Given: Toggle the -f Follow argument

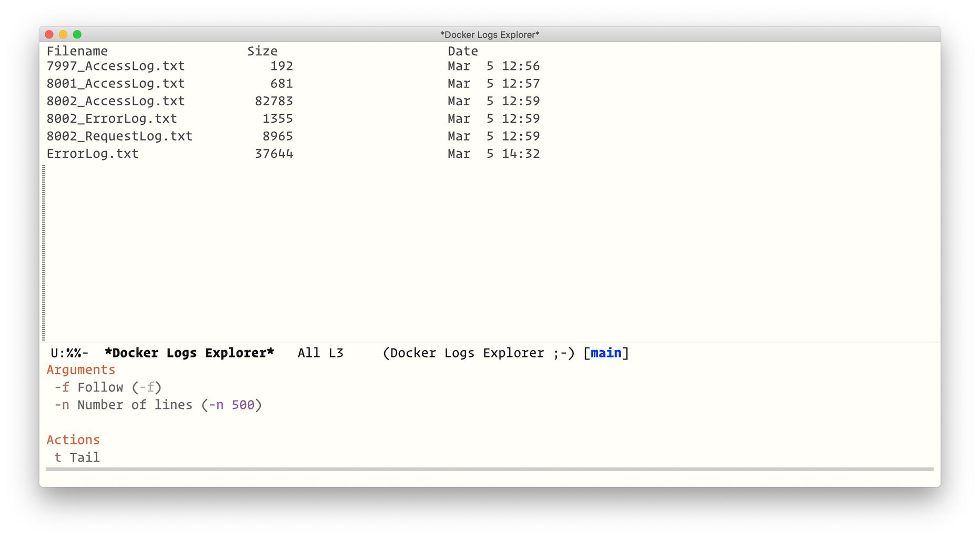Looking at the screenshot, I should tap(108, 387).
